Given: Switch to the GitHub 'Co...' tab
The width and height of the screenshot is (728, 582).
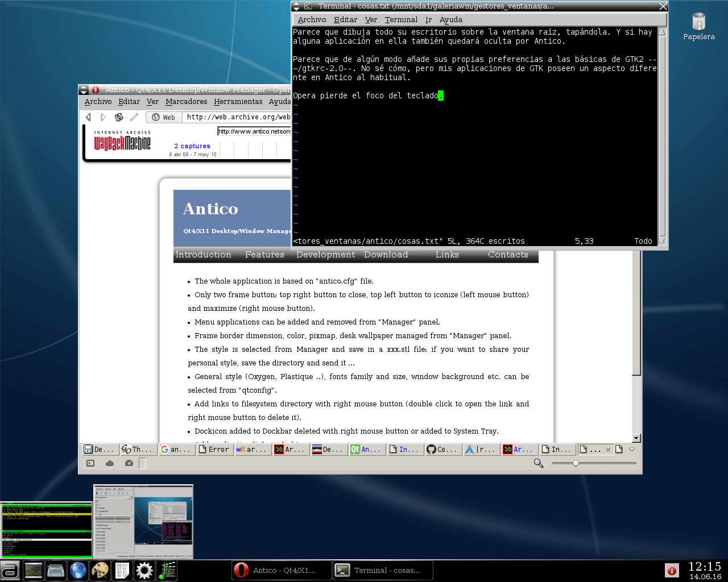Looking at the screenshot, I should coord(443,450).
